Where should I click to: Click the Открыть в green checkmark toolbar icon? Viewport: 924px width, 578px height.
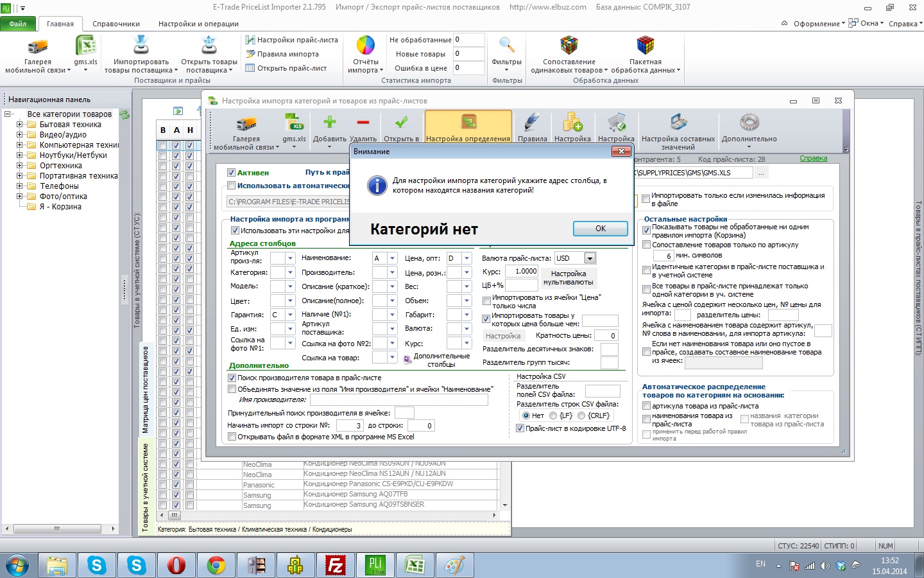pos(401,123)
